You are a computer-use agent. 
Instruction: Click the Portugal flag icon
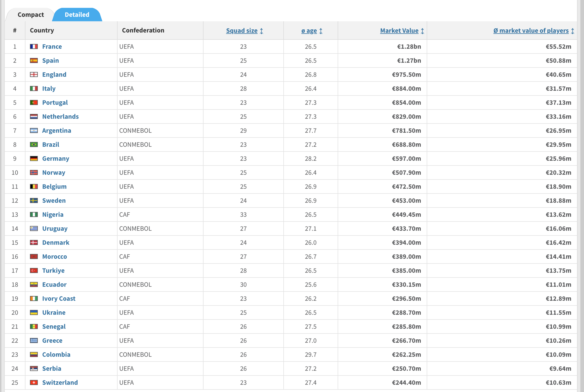[34, 102]
